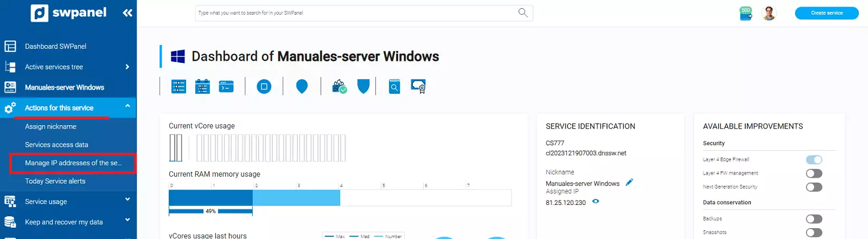Image resolution: width=868 pixels, height=239 pixels.
Task: Collapse Actions for this service
Action: pyautogui.click(x=127, y=106)
